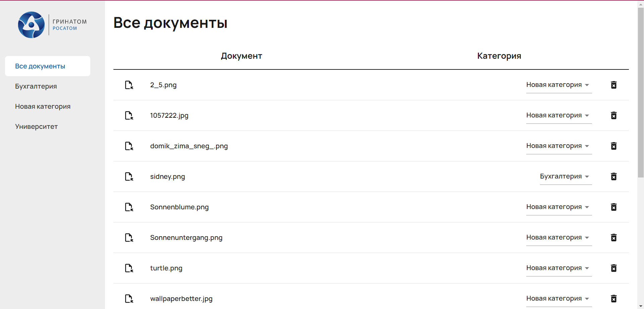Change category of domik_zima_sneg_.png via dropdown
This screenshot has width=644, height=309.
tap(558, 146)
